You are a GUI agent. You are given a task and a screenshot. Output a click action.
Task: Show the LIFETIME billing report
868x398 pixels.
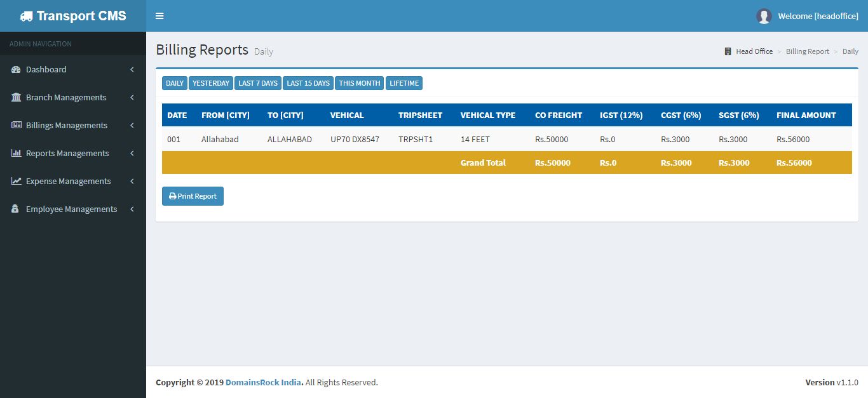pos(404,83)
